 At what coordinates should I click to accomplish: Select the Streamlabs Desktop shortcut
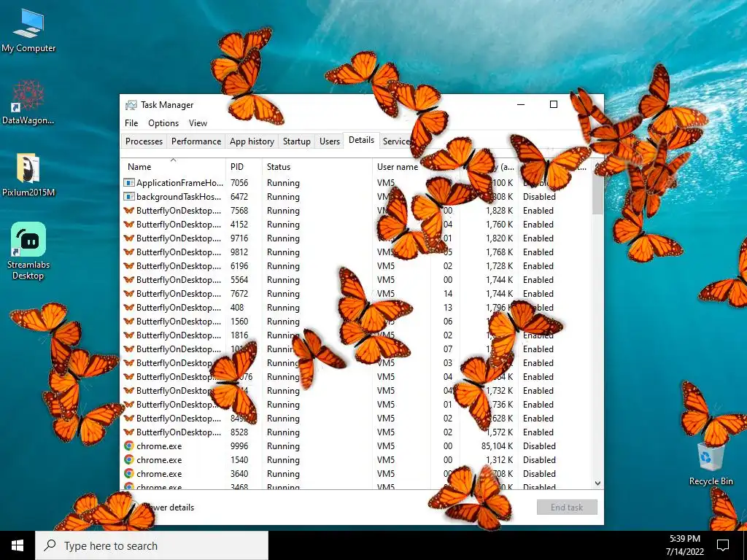coord(28,251)
